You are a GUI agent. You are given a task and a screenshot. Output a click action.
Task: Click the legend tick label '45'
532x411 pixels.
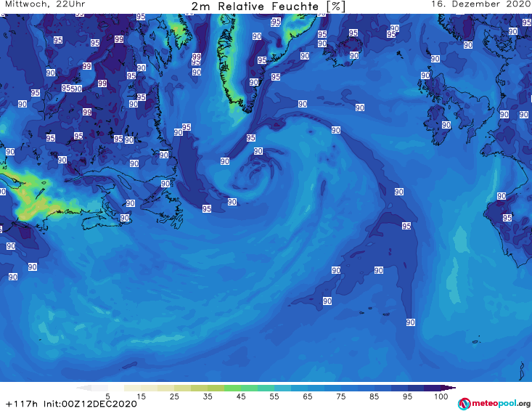[240, 396]
